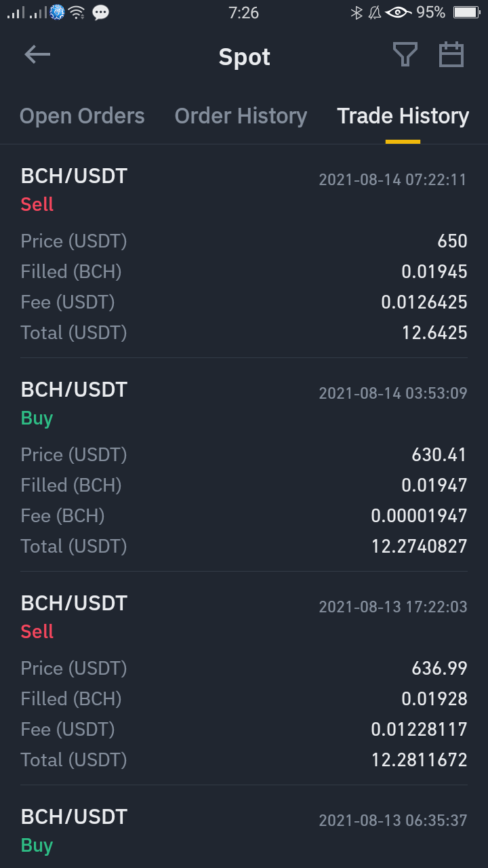The height and width of the screenshot is (868, 488).
Task: Tap the Wi-Fi status icon
Action: [77, 12]
